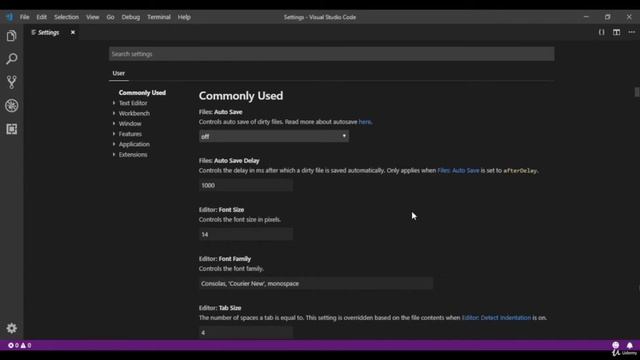This screenshot has width=640, height=360.
Task: Open the Debug view in activity bar
Action: click(x=11, y=106)
